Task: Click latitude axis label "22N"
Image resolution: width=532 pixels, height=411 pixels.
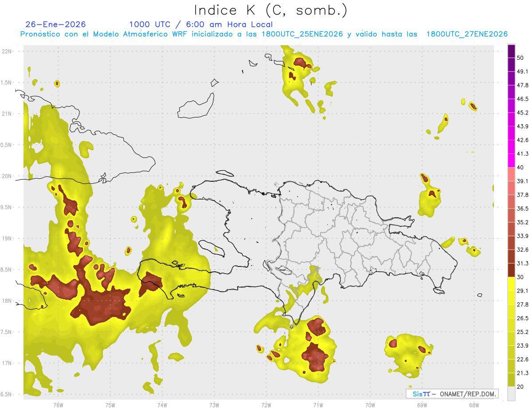Action: pos(8,51)
